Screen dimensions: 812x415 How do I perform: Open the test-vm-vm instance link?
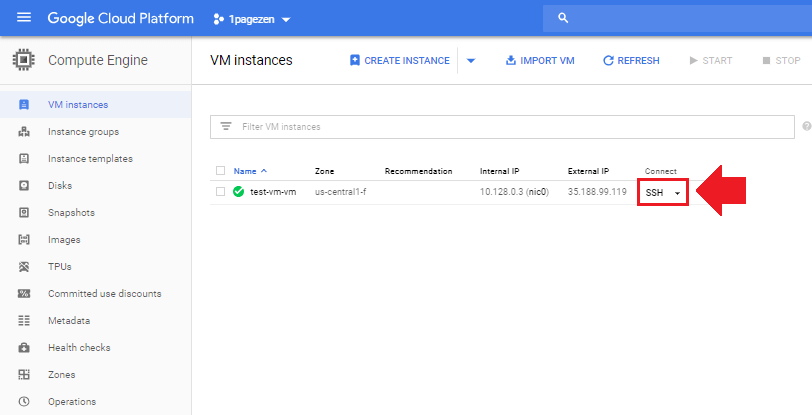(x=273, y=192)
